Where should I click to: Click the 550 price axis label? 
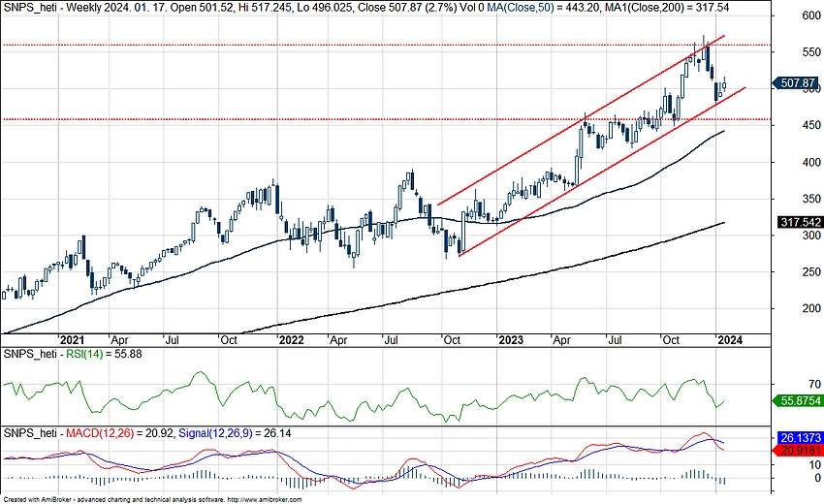point(811,52)
